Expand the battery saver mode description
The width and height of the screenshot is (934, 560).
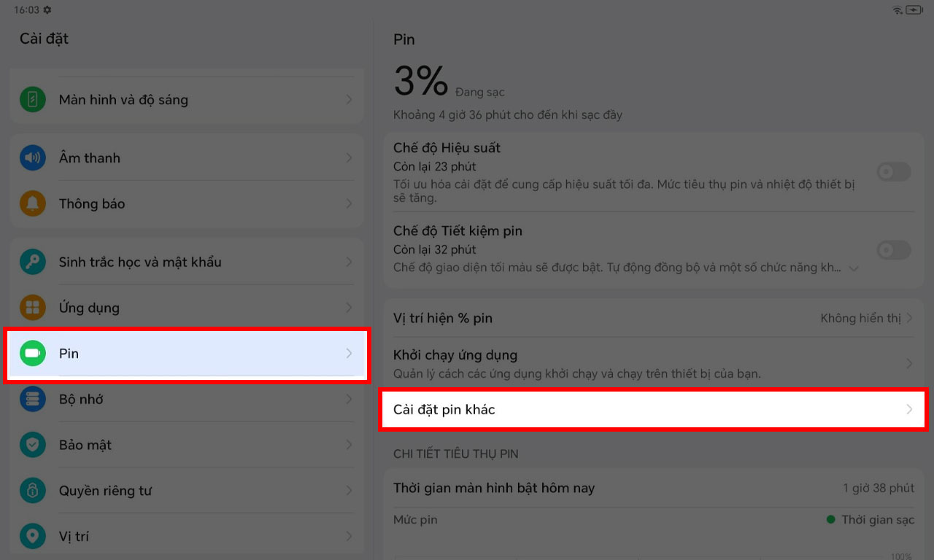[x=854, y=268]
